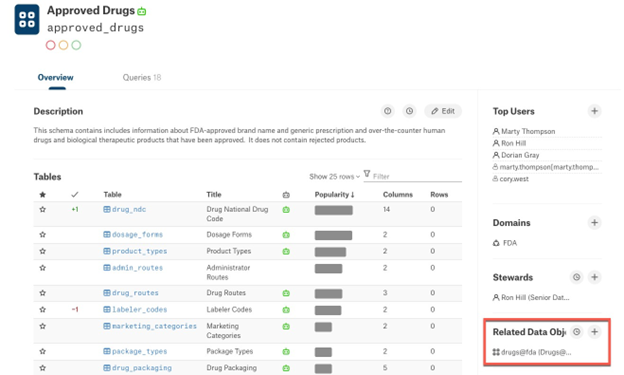Image resolution: width=624 pixels, height=375 pixels.
Task: Select the green endorsement circle
Action: [76, 45]
